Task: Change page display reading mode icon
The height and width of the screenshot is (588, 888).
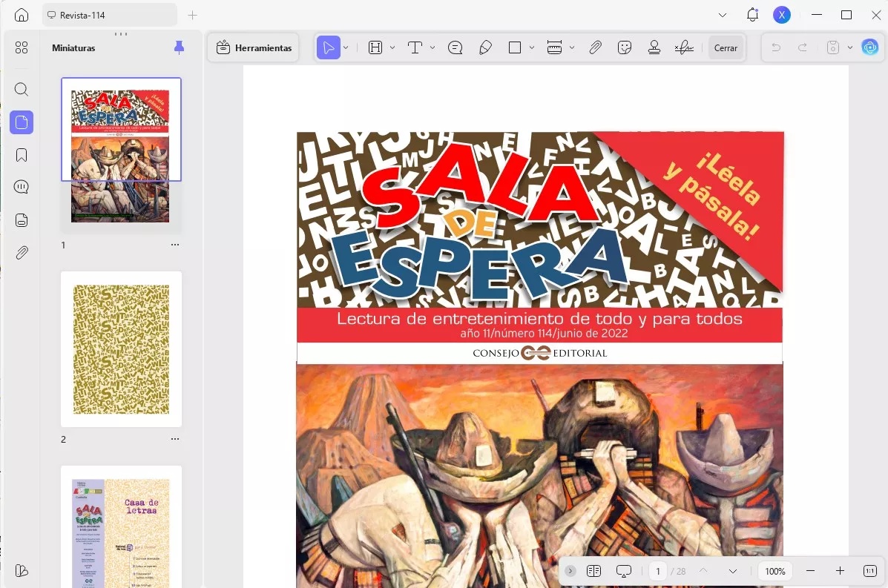Action: [x=593, y=571]
